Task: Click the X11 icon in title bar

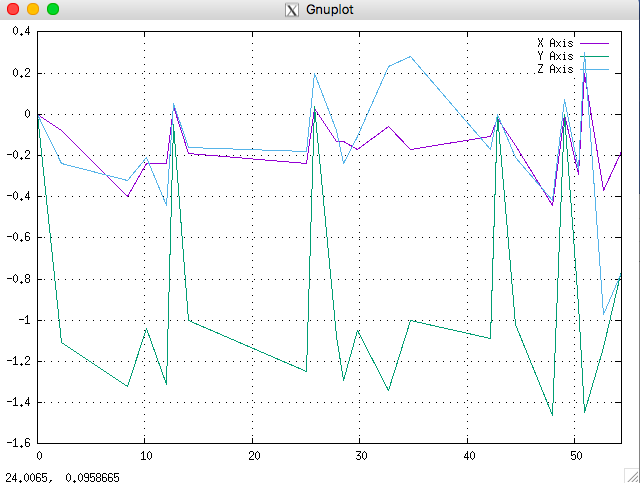Action: [291, 10]
